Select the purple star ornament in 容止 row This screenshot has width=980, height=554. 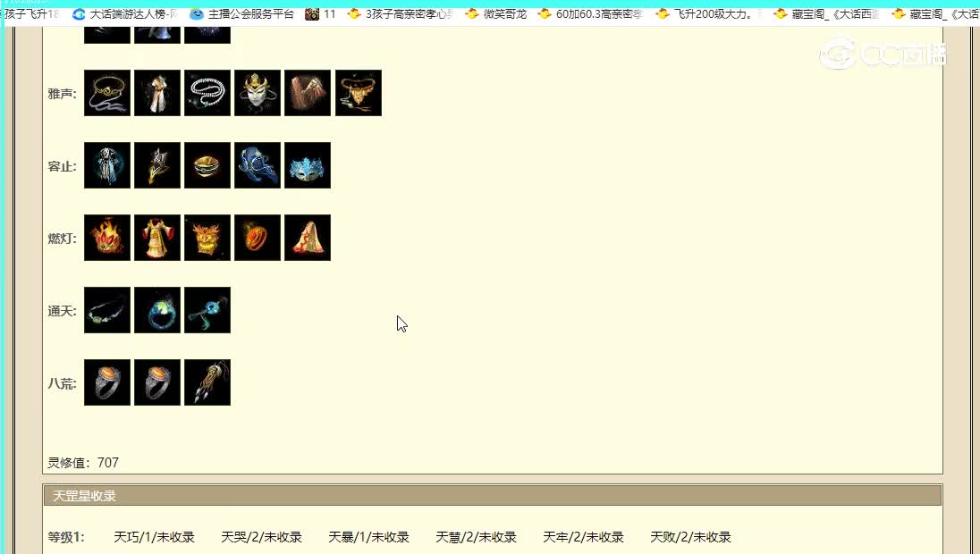click(157, 165)
